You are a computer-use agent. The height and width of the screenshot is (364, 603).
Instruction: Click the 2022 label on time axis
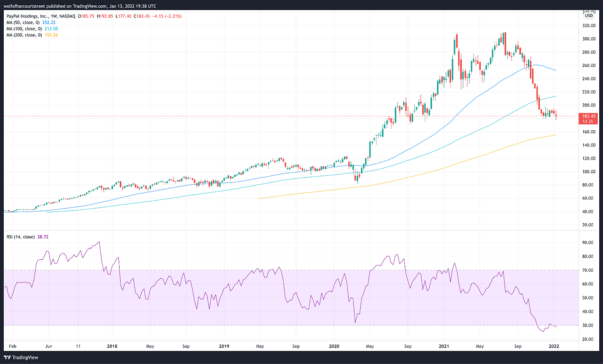coord(554,346)
